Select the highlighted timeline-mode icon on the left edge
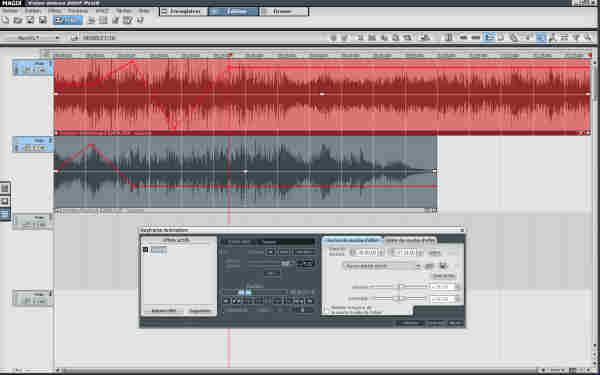This screenshot has width=600, height=375. (5, 214)
